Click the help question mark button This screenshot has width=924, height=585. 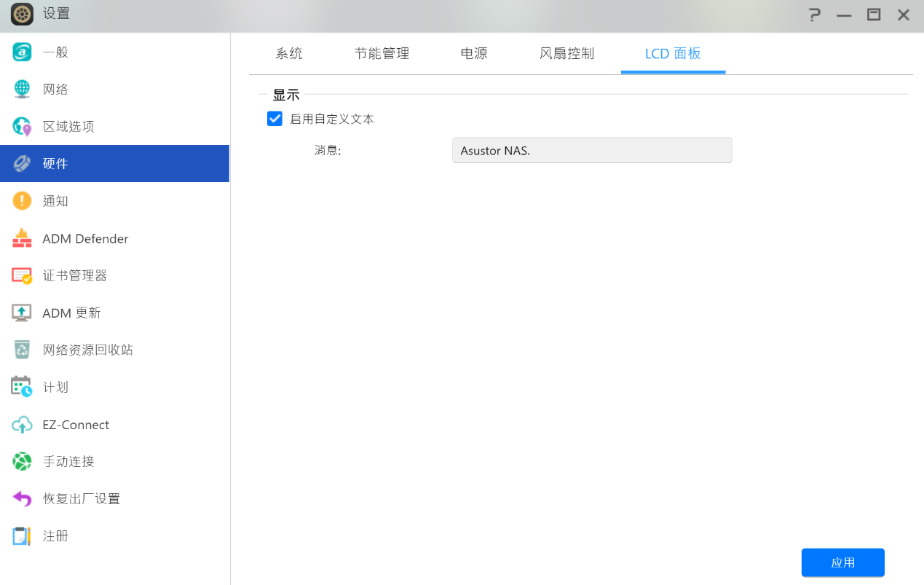[x=815, y=15]
